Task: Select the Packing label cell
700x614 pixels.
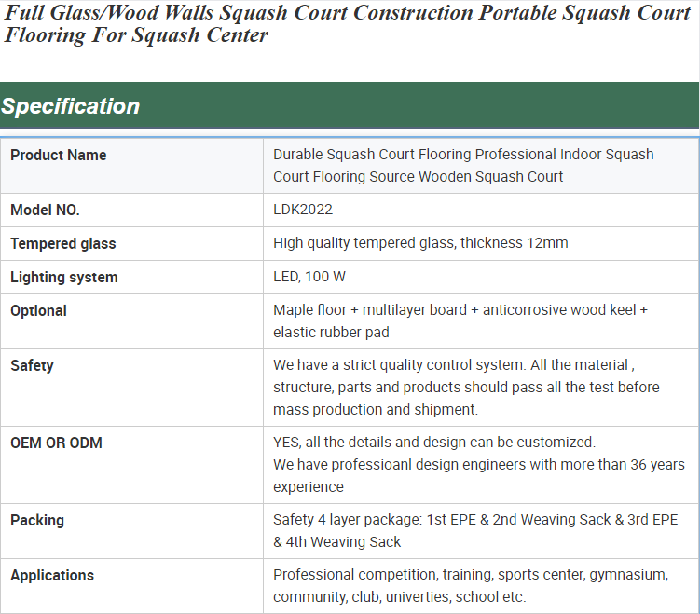Action: click(x=37, y=521)
